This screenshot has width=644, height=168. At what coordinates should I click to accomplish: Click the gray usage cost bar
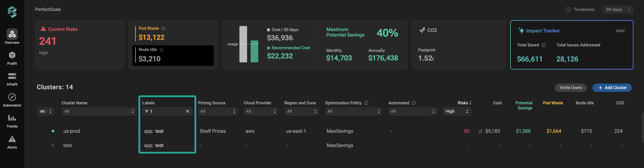(x=243, y=44)
